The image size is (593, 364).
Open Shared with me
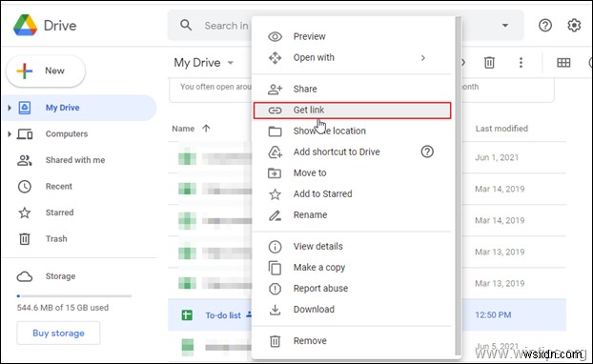[x=75, y=160]
